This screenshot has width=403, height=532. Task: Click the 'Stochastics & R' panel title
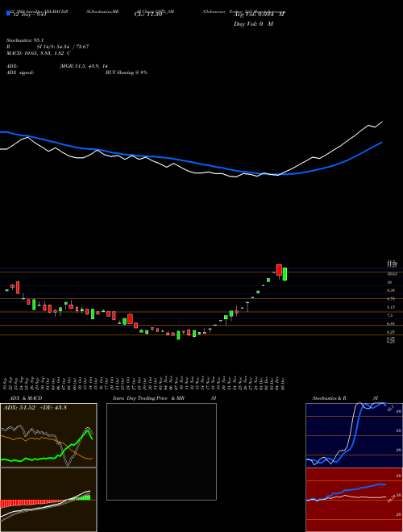click(x=329, y=398)
